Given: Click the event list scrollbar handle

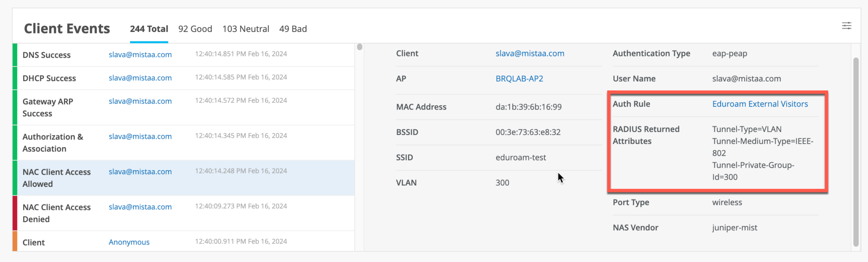Looking at the screenshot, I should pyautogui.click(x=359, y=47).
